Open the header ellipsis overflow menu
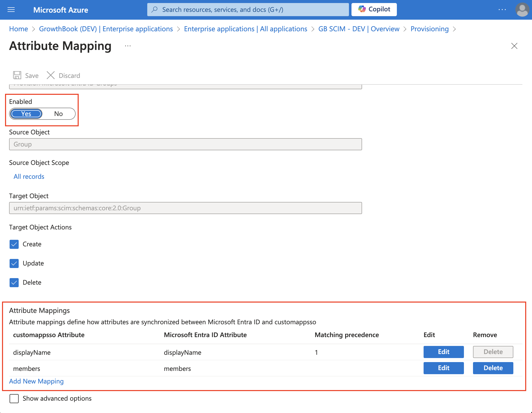 [x=502, y=10]
